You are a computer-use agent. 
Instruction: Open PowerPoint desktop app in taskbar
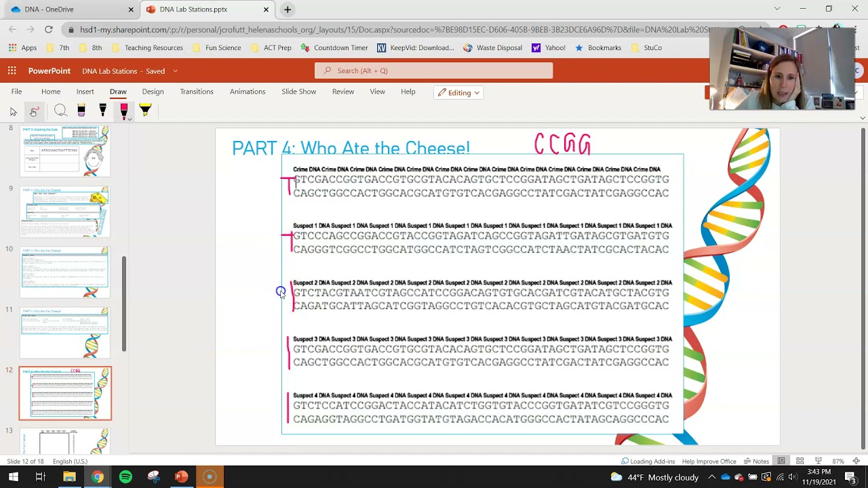click(181, 477)
